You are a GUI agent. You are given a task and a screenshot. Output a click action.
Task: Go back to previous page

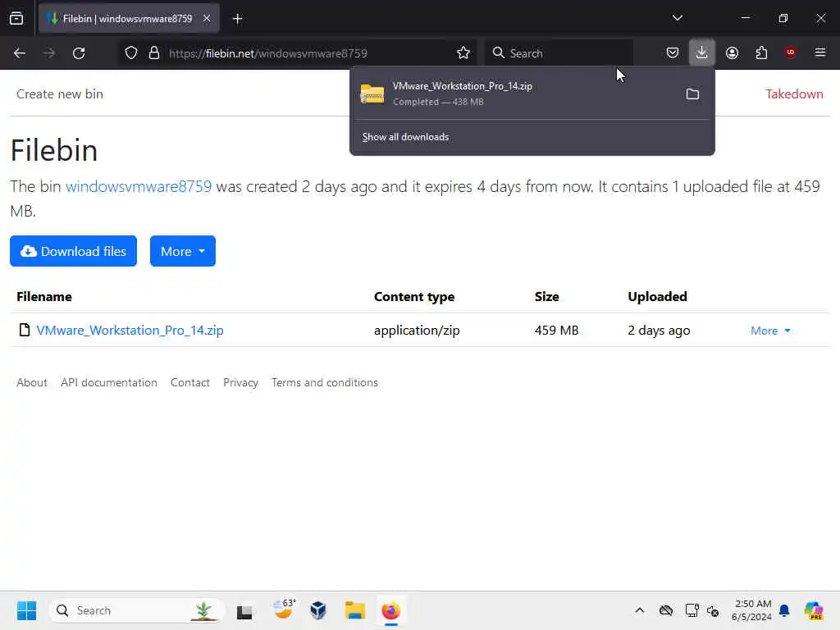(20, 53)
